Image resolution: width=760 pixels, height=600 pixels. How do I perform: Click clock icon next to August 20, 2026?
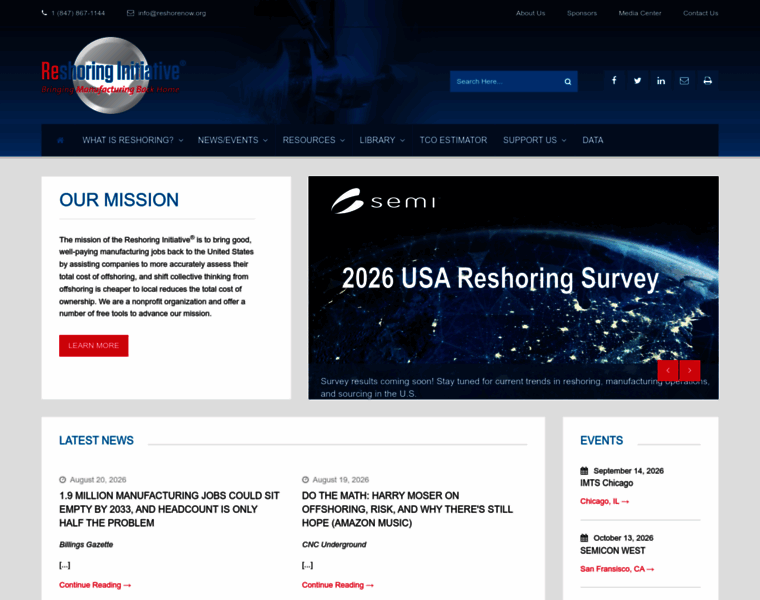(x=63, y=480)
